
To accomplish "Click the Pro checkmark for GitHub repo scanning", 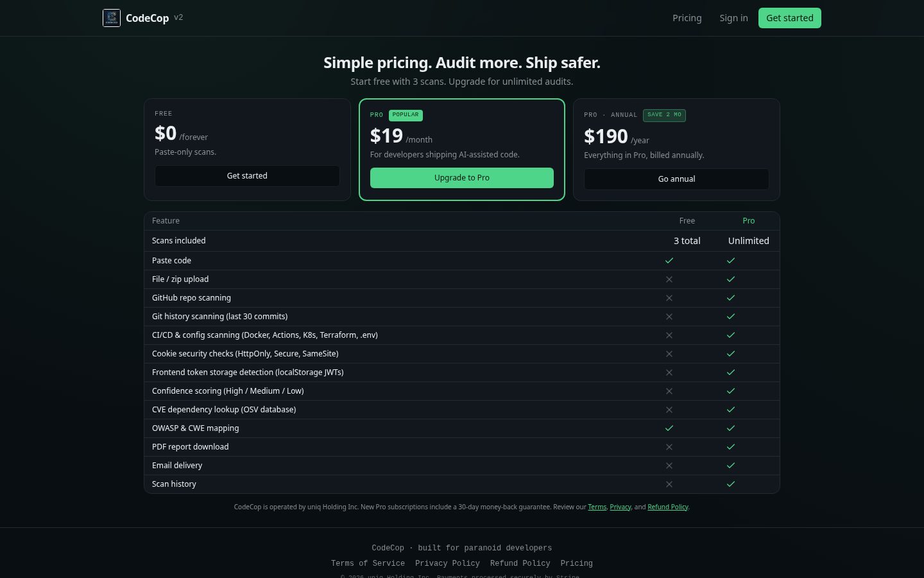I will (731, 298).
